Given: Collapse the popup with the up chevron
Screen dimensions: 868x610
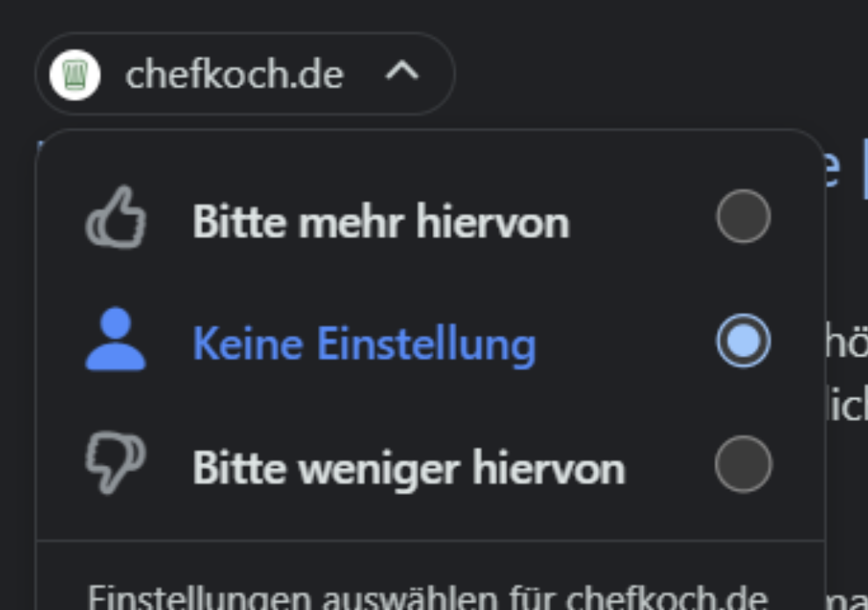Looking at the screenshot, I should pos(402,74).
